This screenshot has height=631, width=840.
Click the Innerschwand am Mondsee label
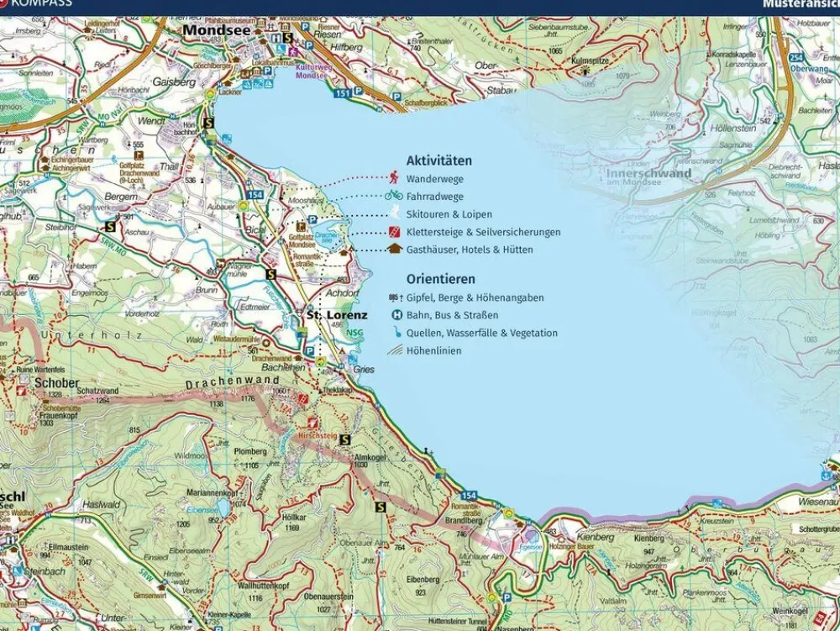648,175
